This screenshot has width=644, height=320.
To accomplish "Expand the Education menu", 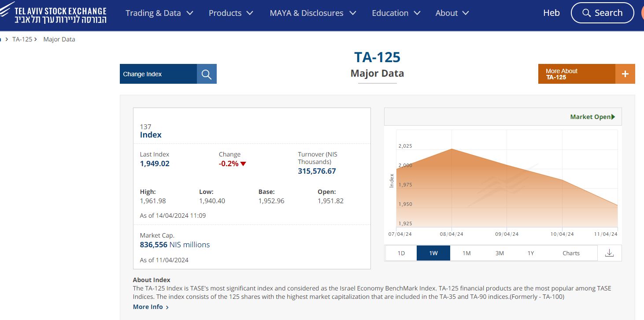I will pos(396,13).
